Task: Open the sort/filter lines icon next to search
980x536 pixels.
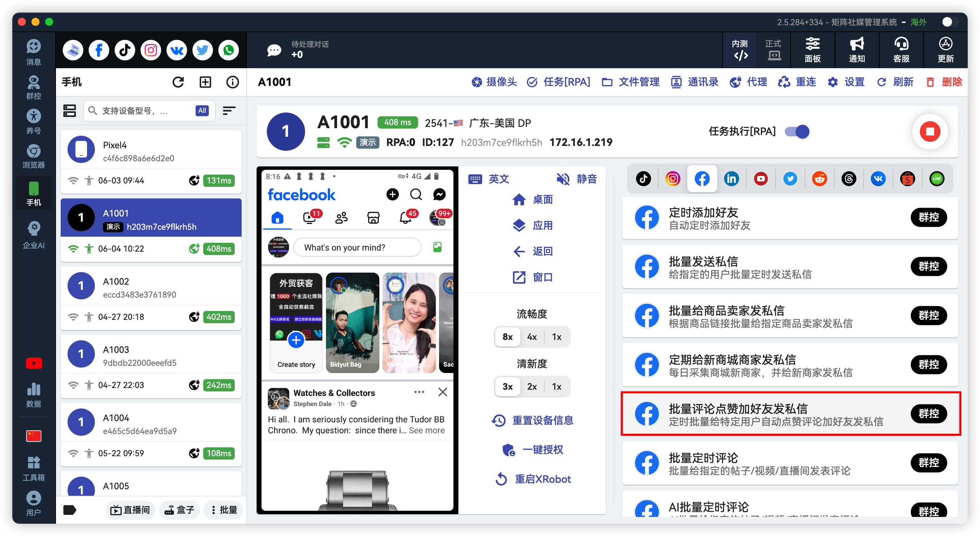Action: click(x=229, y=110)
